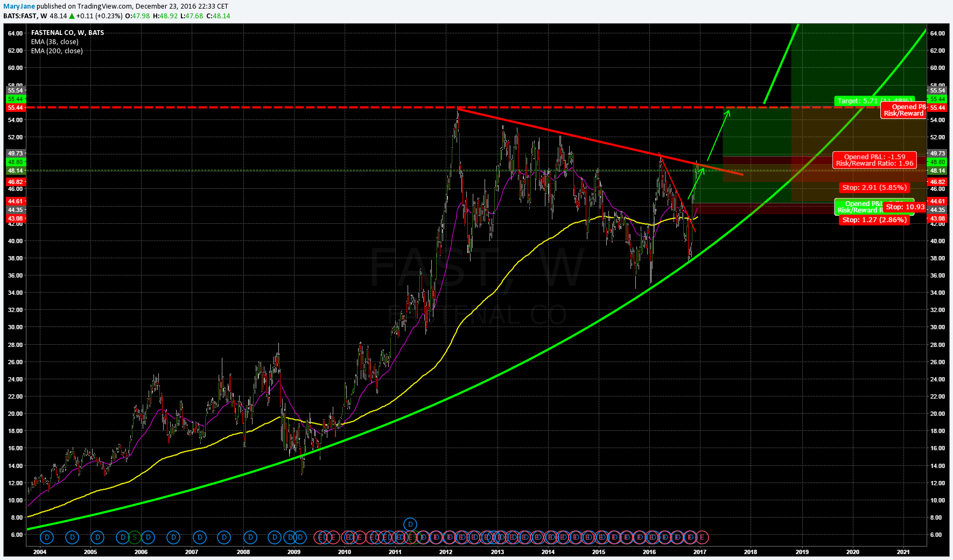953x560 pixels.
Task: Click the 2004 label on the time axis
Action: tap(39, 552)
